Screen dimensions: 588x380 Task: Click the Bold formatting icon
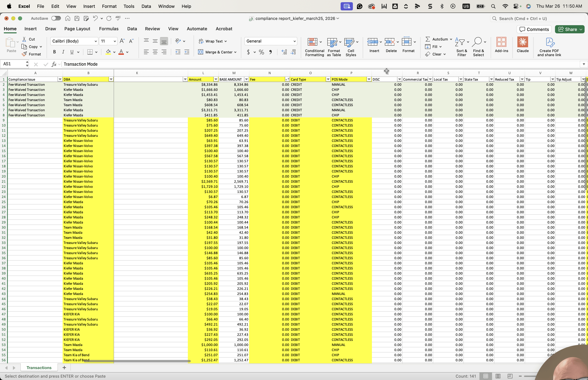point(55,52)
